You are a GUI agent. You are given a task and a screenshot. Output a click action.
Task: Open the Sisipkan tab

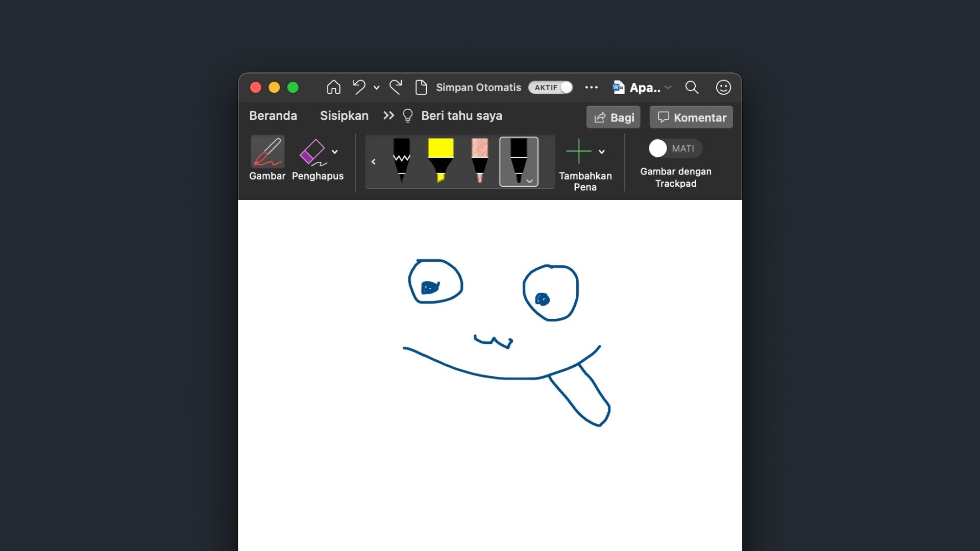(x=344, y=116)
